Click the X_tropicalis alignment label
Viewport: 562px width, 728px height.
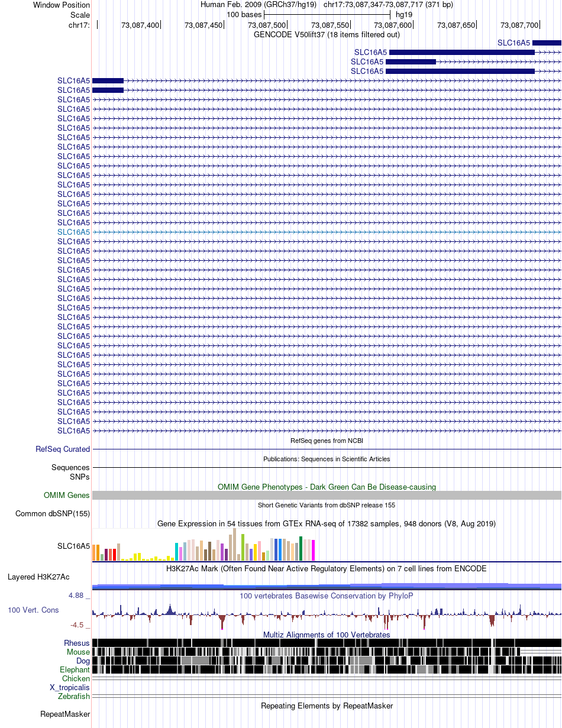click(70, 687)
